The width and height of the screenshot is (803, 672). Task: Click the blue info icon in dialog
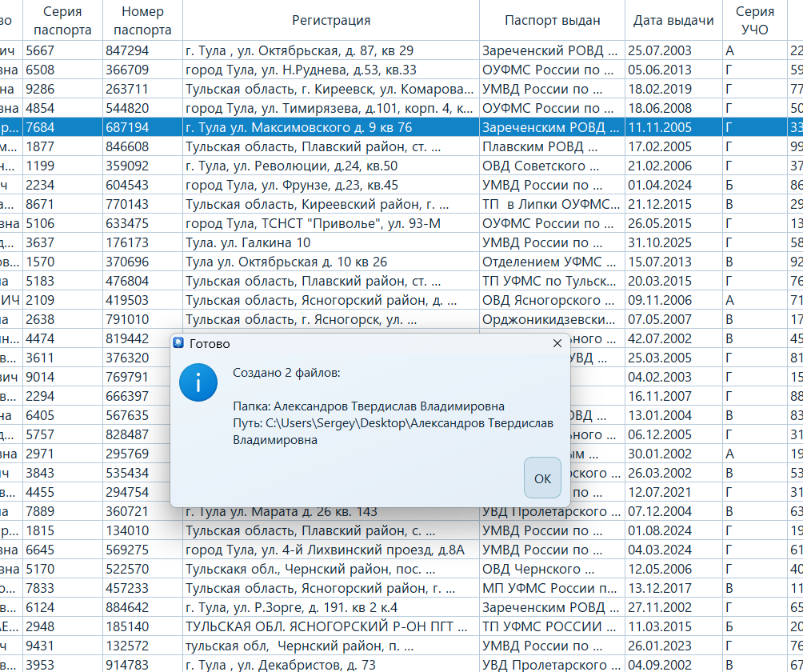pos(198,382)
